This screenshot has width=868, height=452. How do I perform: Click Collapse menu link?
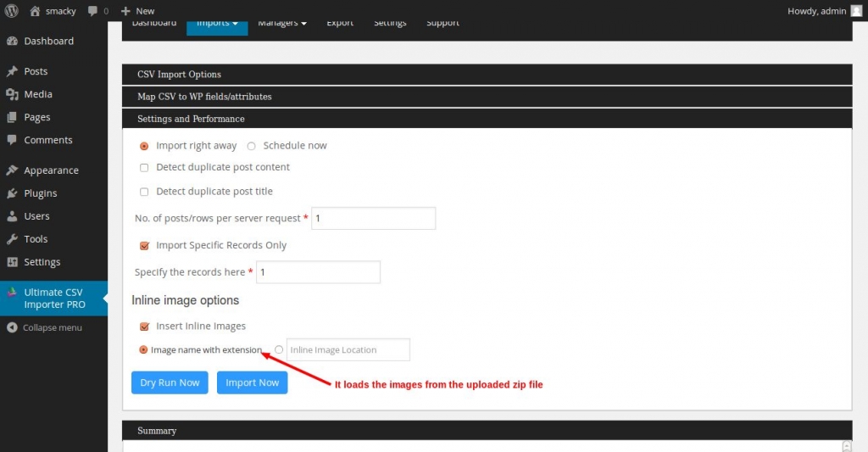coord(52,328)
